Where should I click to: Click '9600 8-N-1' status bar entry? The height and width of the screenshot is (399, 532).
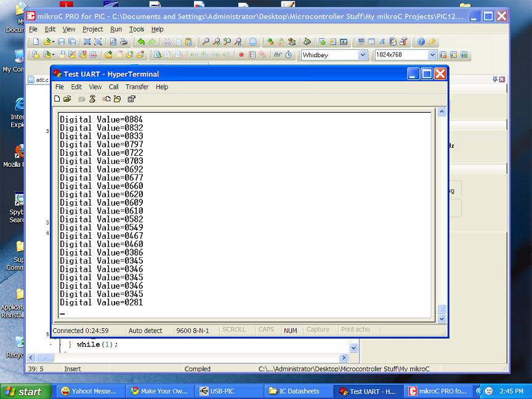tap(193, 331)
